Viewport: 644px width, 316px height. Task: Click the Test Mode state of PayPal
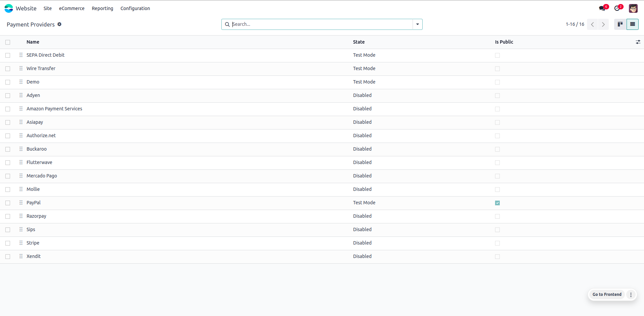point(364,203)
